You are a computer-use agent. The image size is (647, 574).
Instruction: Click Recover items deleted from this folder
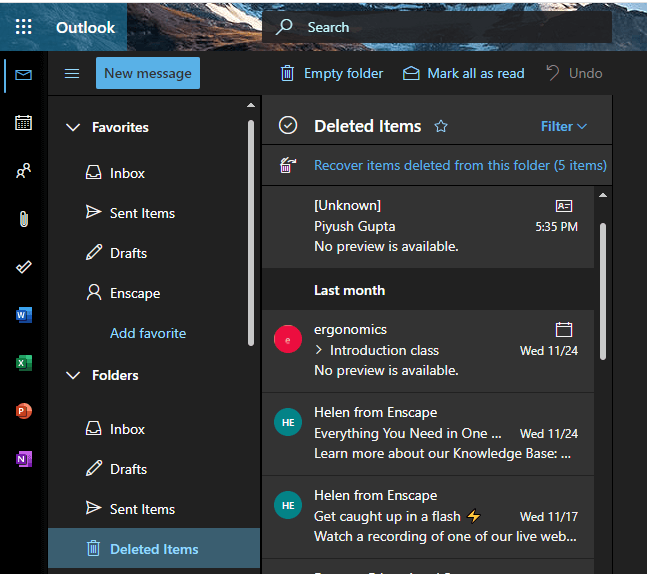coord(460,165)
